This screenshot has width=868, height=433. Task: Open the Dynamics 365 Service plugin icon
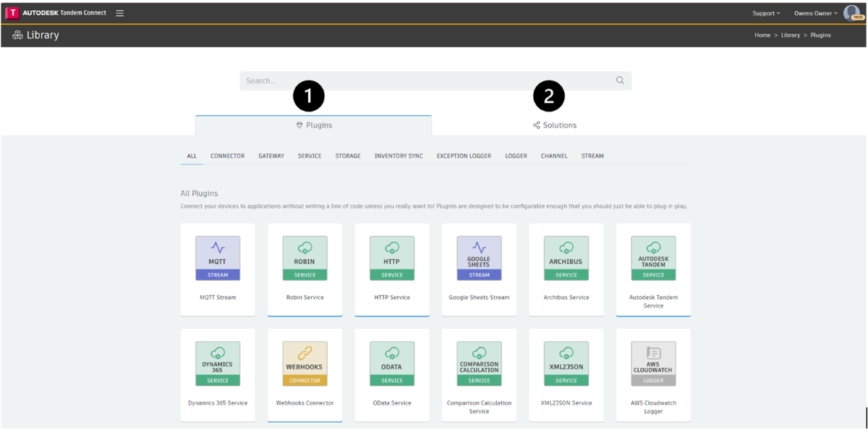[x=218, y=363]
